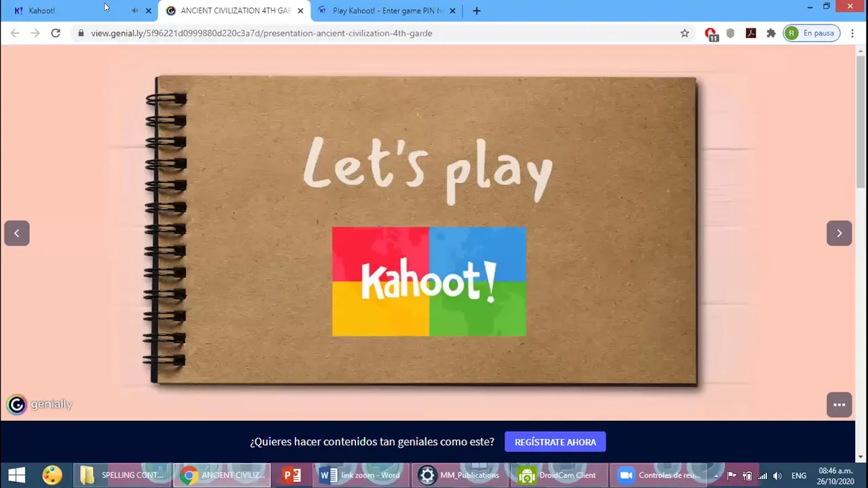Image resolution: width=868 pixels, height=488 pixels.
Task: Click the view.genial.ly address bar
Action: pos(383,33)
